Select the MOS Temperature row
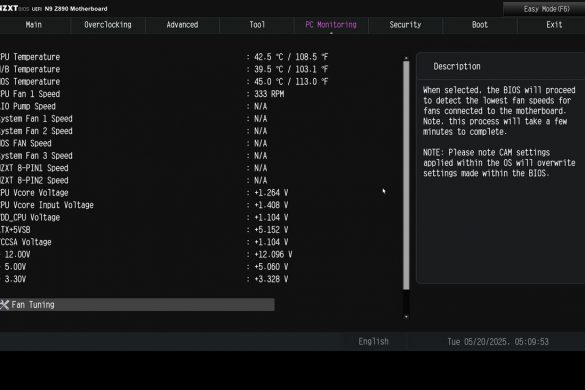The height and width of the screenshot is (390, 585). click(x=164, y=81)
